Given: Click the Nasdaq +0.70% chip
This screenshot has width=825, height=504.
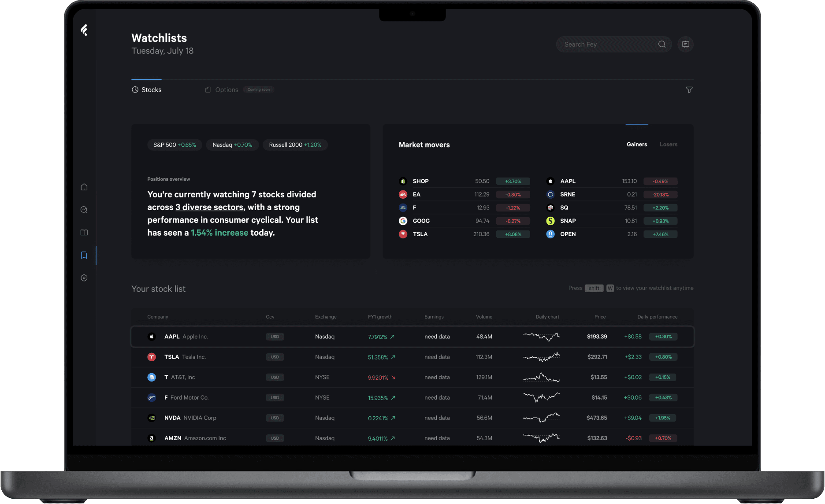Looking at the screenshot, I should tap(232, 145).
